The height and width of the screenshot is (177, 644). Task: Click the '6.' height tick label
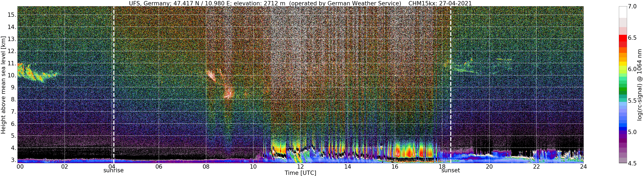(14, 124)
